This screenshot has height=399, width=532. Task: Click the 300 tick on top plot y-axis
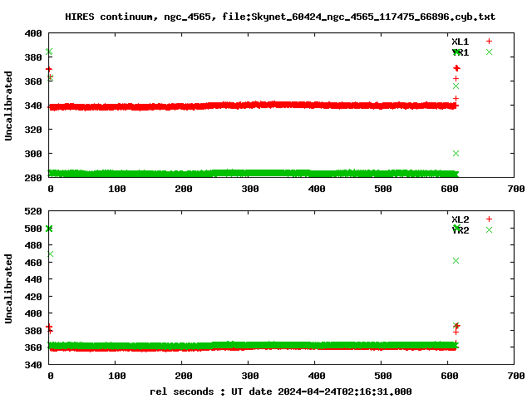coord(33,154)
